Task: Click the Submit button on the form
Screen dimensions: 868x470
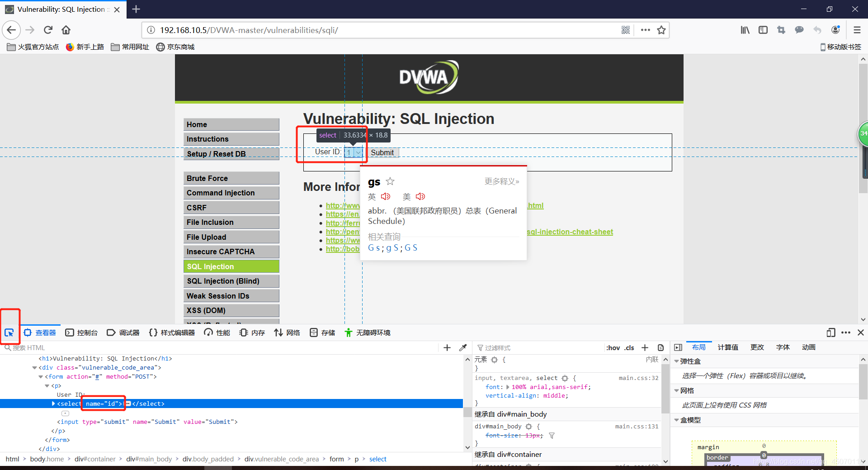Action: (x=382, y=152)
